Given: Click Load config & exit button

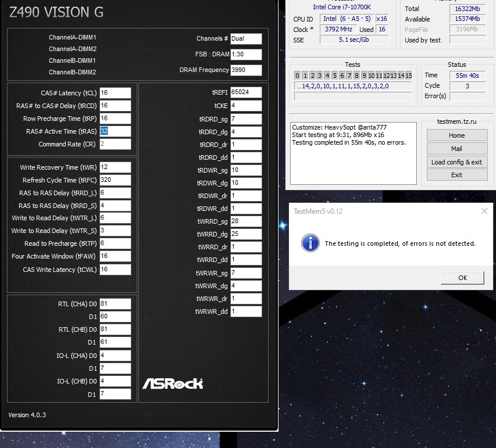Looking at the screenshot, I should (457, 162).
